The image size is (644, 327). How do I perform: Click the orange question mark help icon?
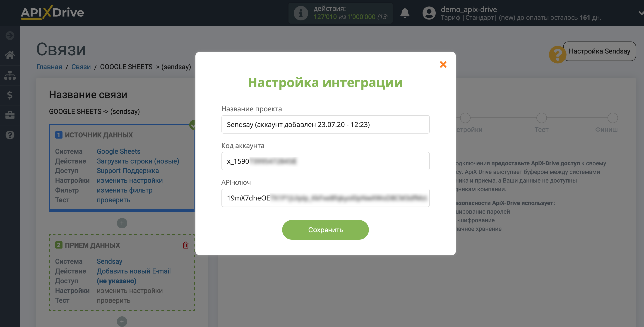(x=557, y=54)
